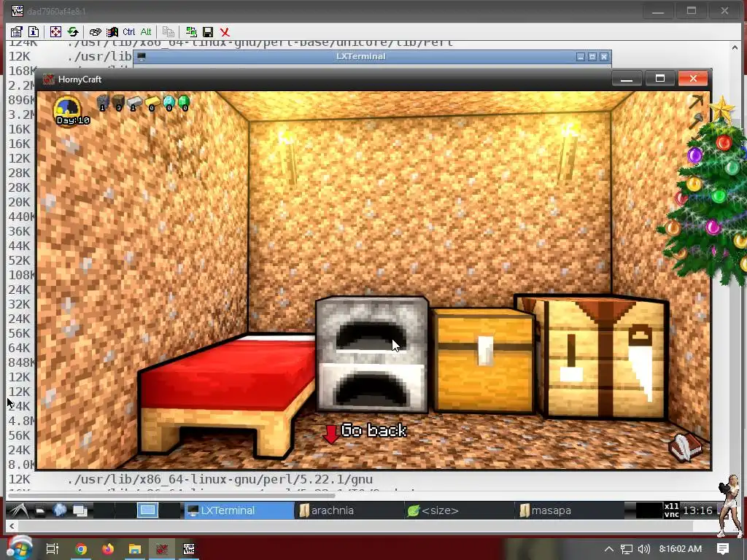Open VNC connection options icon
This screenshot has height=560, width=747.
[16, 32]
